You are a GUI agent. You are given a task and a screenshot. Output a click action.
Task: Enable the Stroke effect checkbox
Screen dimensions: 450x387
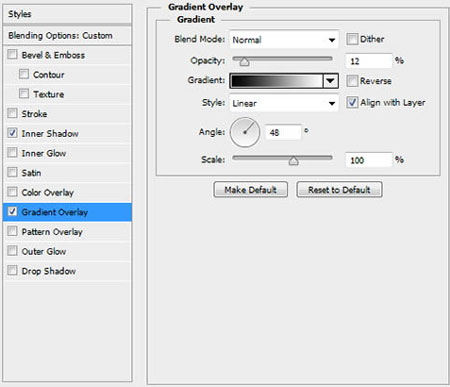[x=12, y=113]
